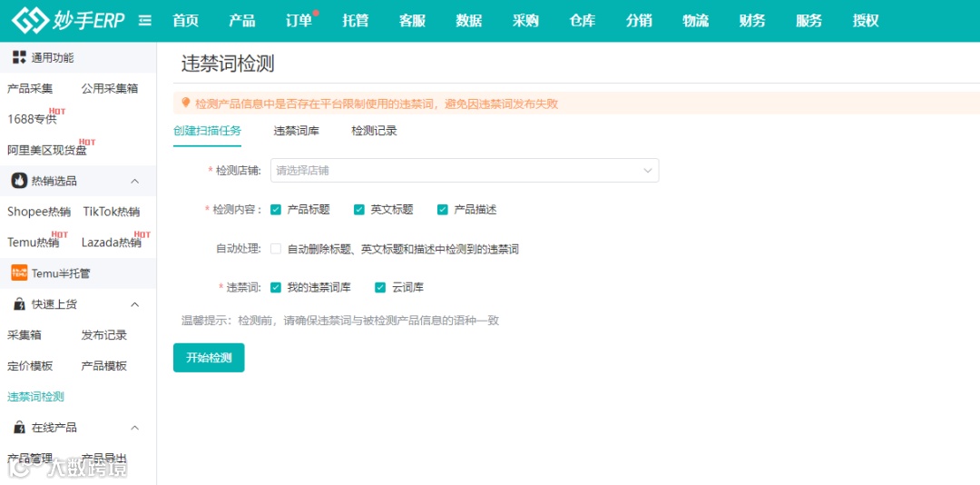Viewport: 980px width, 485px height.
Task: Open Shopee热销 in sidebar
Action: [x=39, y=212]
